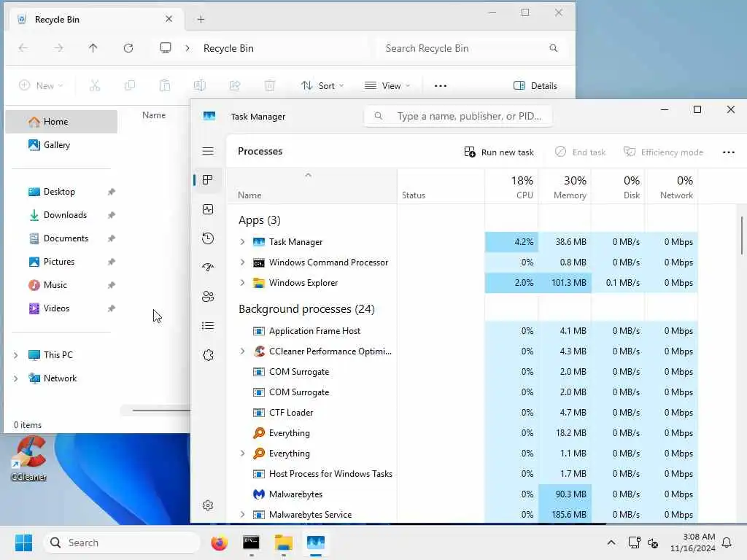The width and height of the screenshot is (747, 560).
Task: Click the Windows Command Processor app icon
Action: 259,262
